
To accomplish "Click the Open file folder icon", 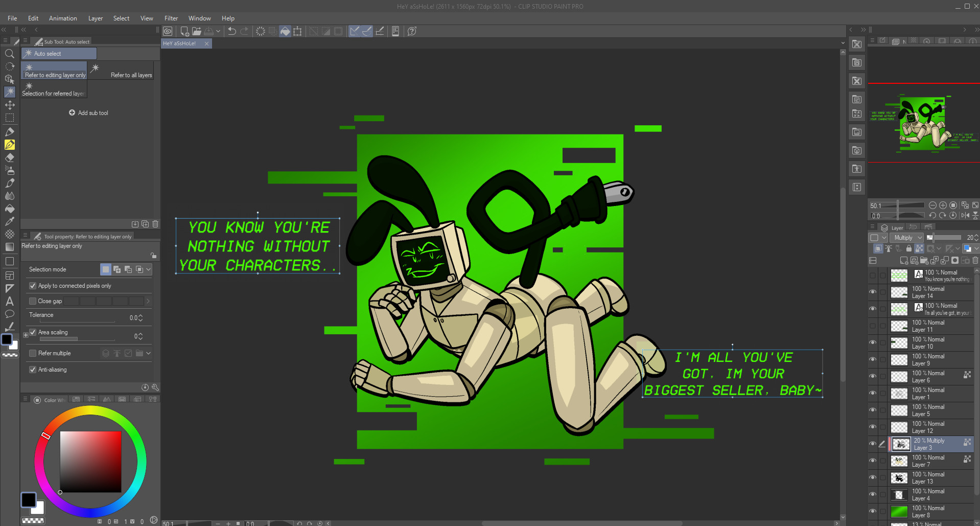I will click(197, 31).
